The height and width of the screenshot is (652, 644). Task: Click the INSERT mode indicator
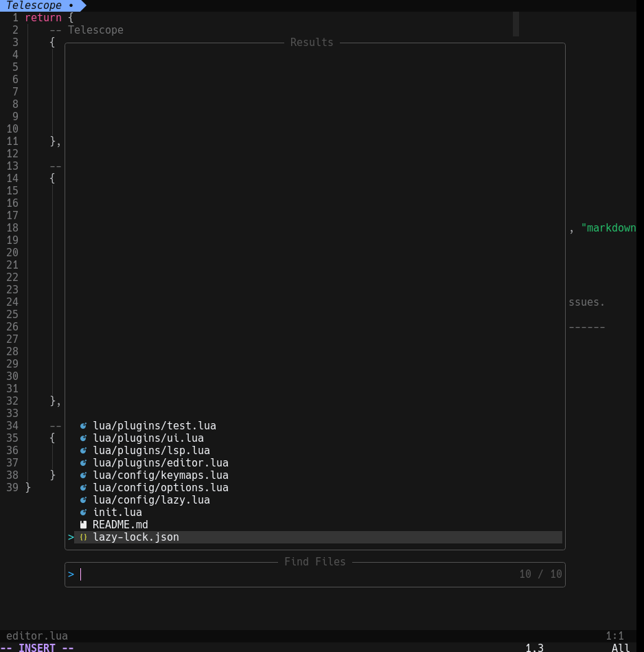(x=37, y=647)
